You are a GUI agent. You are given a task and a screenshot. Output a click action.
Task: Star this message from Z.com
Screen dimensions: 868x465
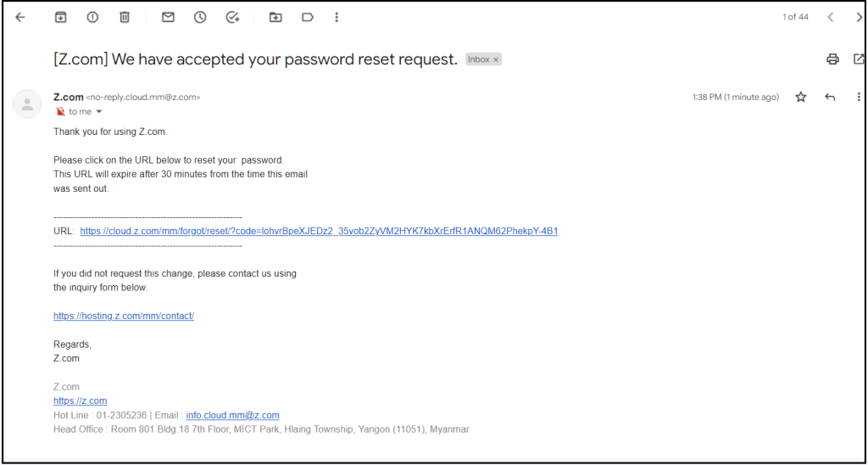pos(800,97)
